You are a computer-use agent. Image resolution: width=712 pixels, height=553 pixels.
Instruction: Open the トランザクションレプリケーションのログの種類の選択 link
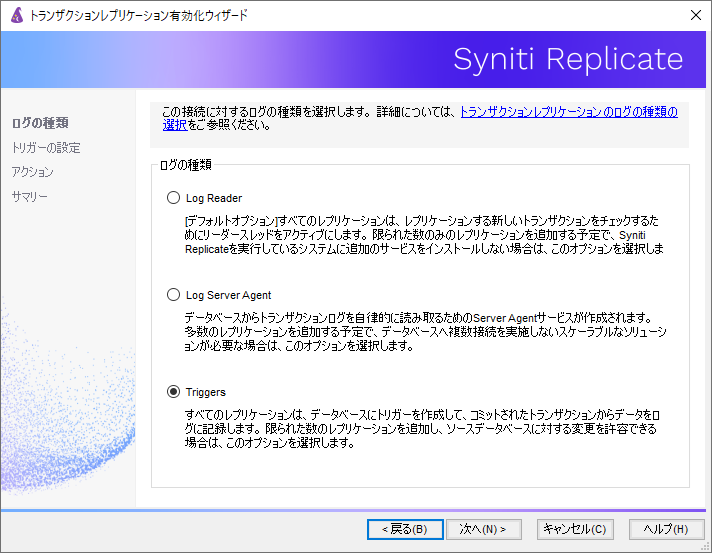coord(569,112)
